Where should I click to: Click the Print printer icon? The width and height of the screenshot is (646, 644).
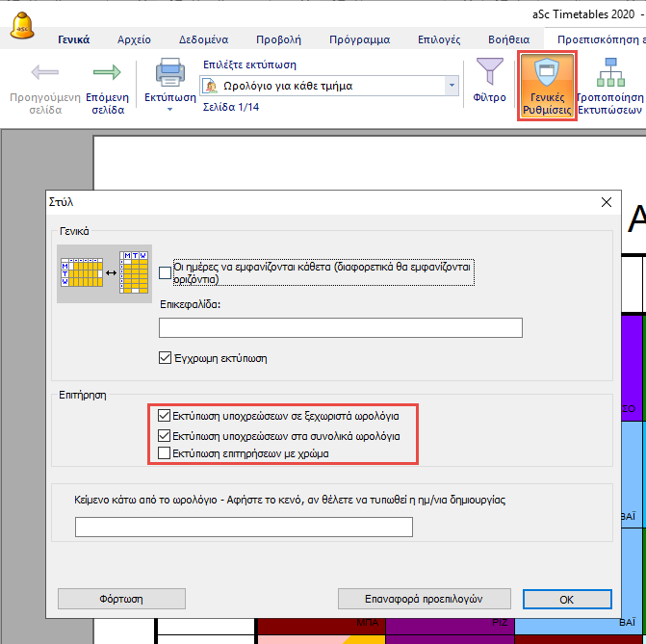(x=170, y=73)
